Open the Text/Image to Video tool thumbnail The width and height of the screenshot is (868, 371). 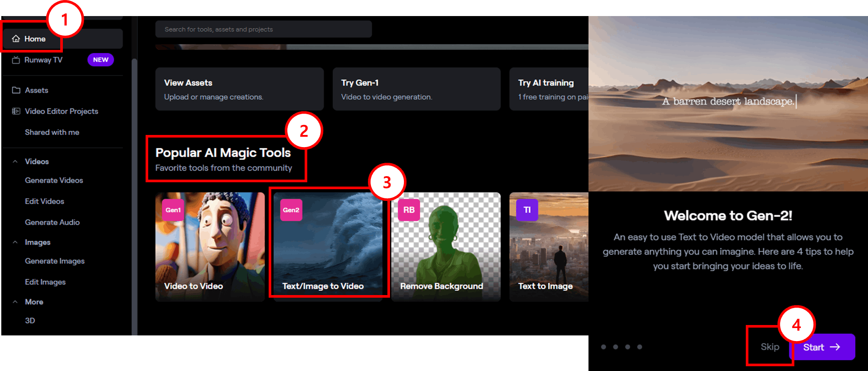[328, 247]
